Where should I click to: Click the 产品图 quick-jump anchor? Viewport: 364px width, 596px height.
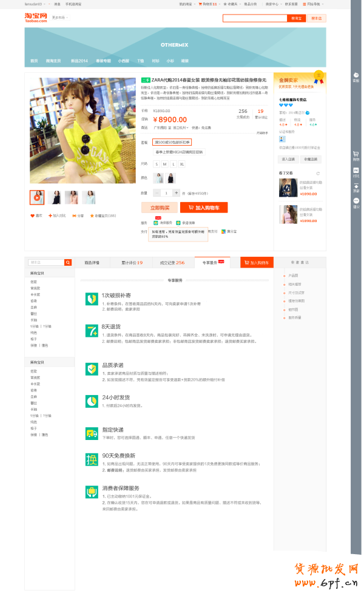coord(293,276)
